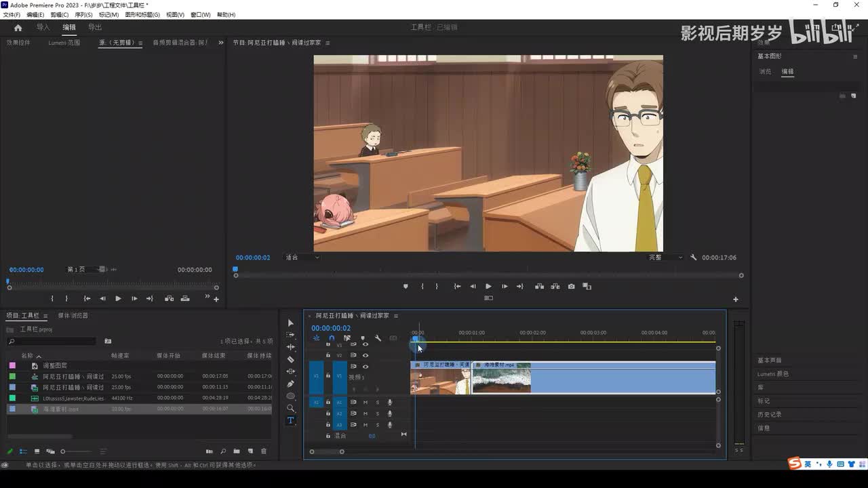The width and height of the screenshot is (868, 488).
Task: Solo audio track A2 with S button
Action: pyautogui.click(x=378, y=413)
